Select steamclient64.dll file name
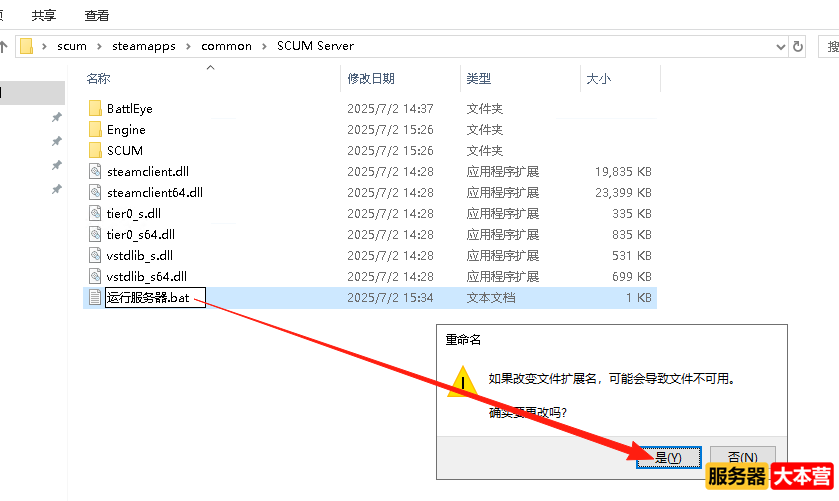 (155, 192)
